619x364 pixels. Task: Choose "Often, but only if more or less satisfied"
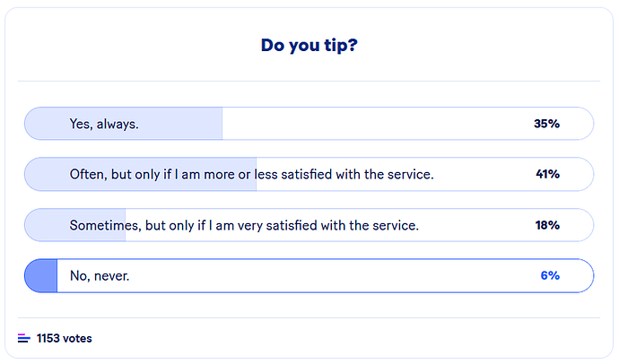(251, 174)
